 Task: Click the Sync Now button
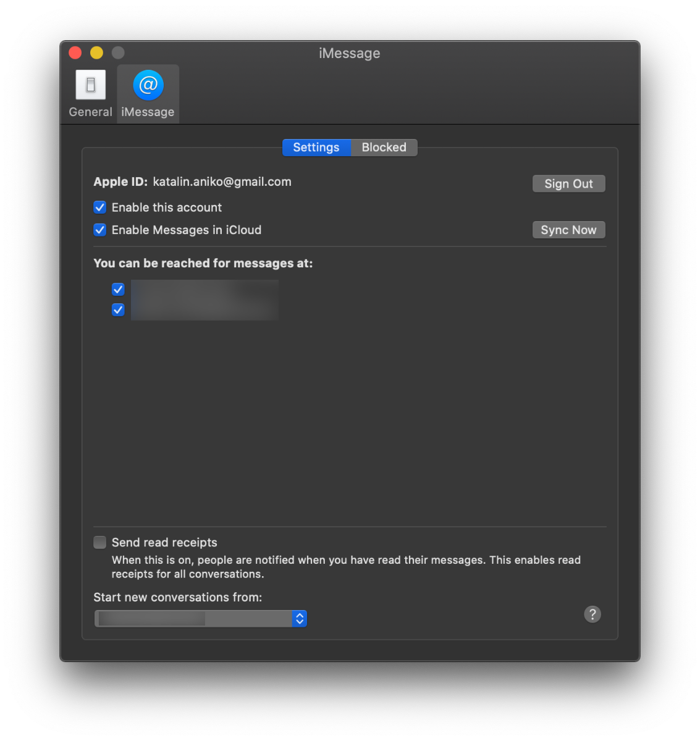pos(568,230)
